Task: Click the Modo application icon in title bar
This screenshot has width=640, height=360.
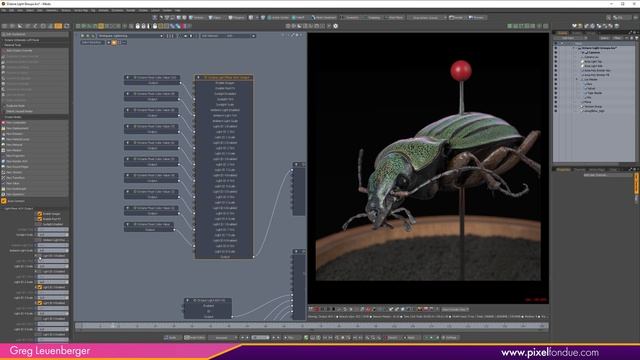Action: tap(3, 4)
